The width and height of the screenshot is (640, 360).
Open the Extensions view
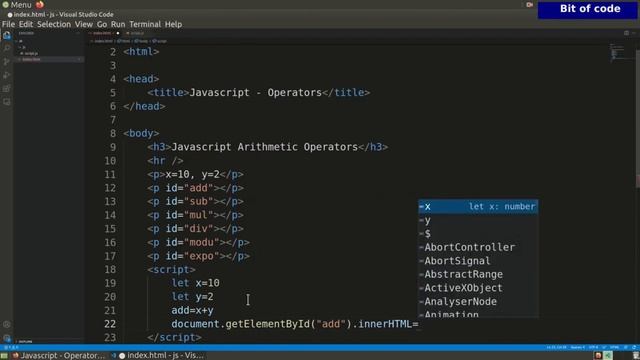pyautogui.click(x=7, y=89)
